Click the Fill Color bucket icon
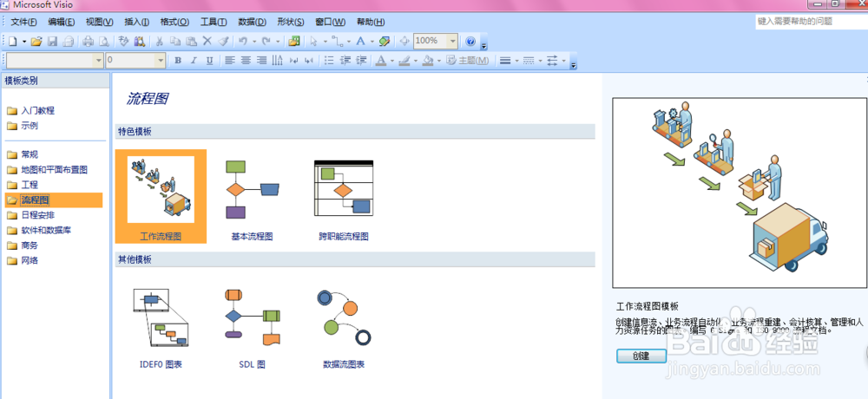The width and height of the screenshot is (868, 399). [428, 61]
